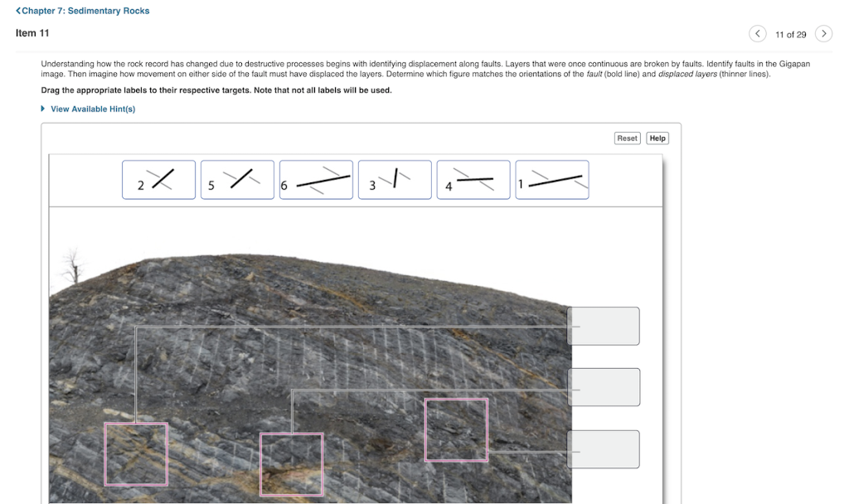Click the rightmost pink fault outline
849x504 pixels.
click(x=455, y=429)
